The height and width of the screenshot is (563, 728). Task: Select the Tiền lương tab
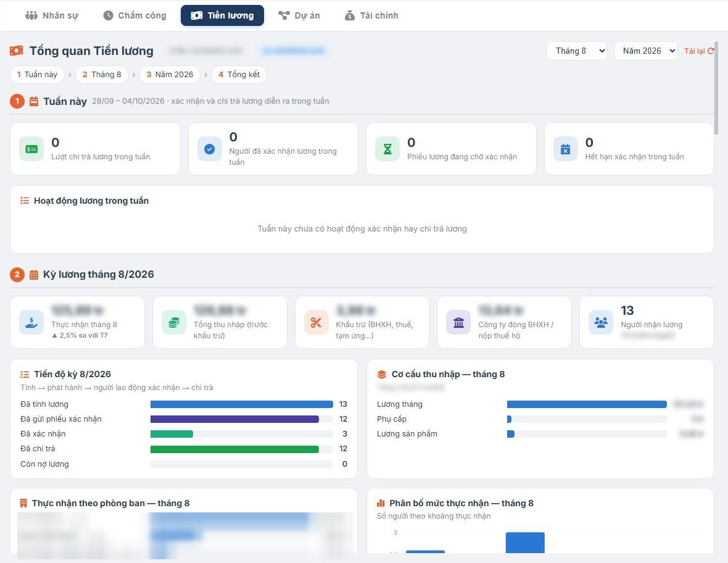(222, 15)
